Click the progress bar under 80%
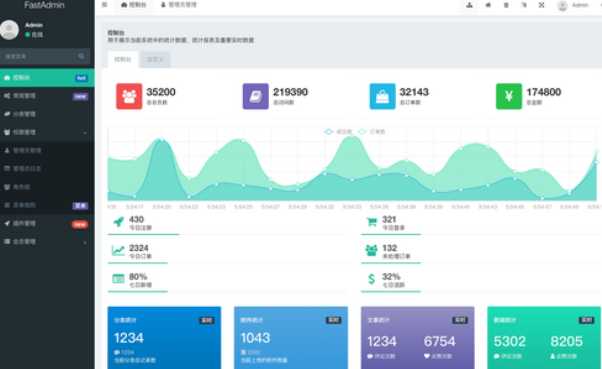Image resolution: width=602 pixels, height=369 pixels. pyautogui.click(x=137, y=291)
